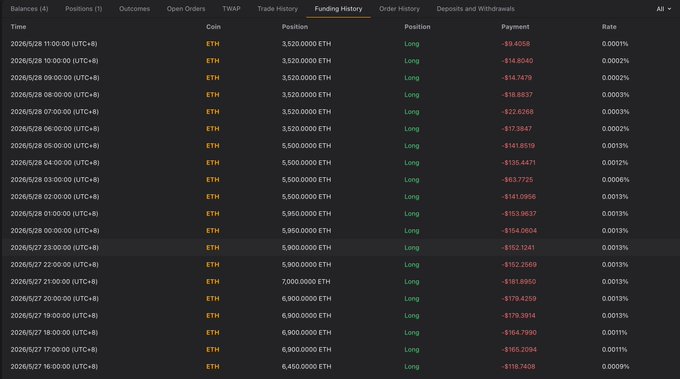The width and height of the screenshot is (680, 379).
Task: Click position size 6,450.0000 ETH
Action: click(307, 366)
